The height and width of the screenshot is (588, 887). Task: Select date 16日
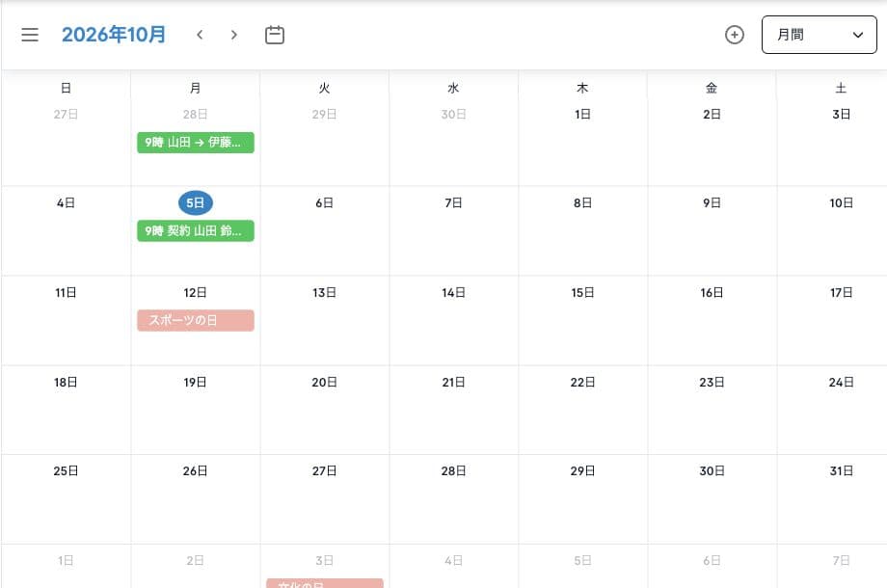pos(712,293)
